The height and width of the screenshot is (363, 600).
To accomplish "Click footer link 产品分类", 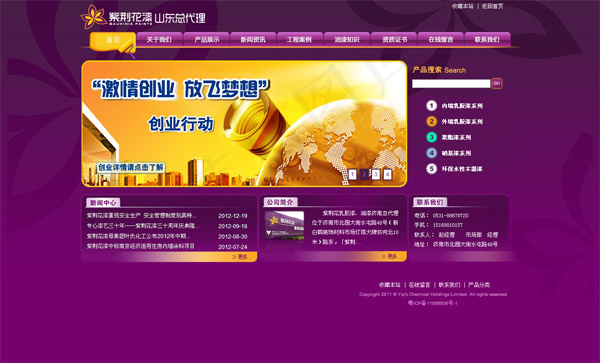I will point(479,285).
